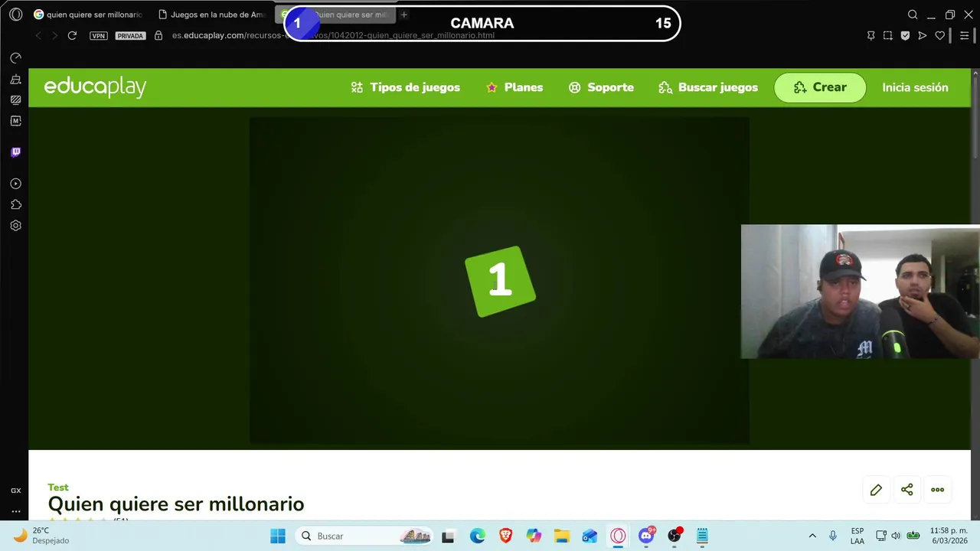Image resolution: width=980 pixels, height=551 pixels.
Task: Click the GX corner icon in sidebar
Action: pos(15,491)
